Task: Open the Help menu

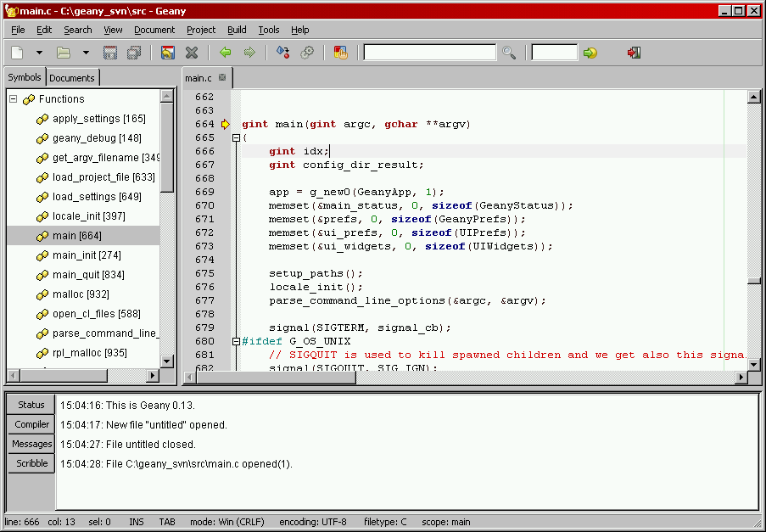Action: [x=300, y=30]
